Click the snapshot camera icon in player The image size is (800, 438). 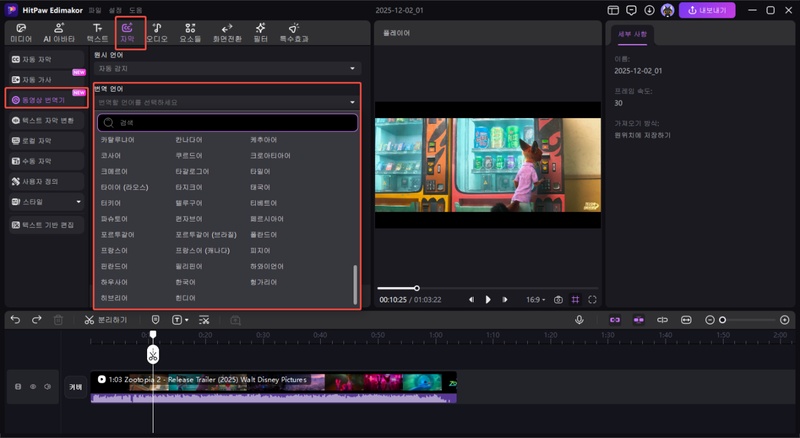558,299
